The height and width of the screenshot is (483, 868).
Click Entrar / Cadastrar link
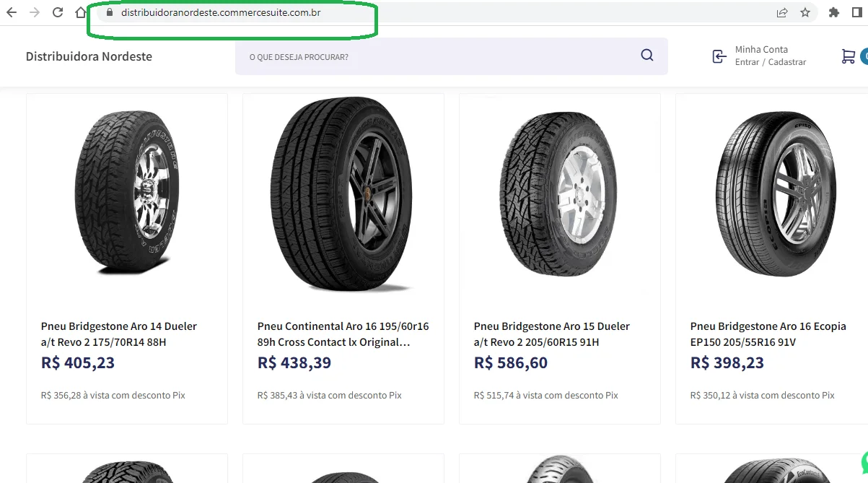pos(771,62)
